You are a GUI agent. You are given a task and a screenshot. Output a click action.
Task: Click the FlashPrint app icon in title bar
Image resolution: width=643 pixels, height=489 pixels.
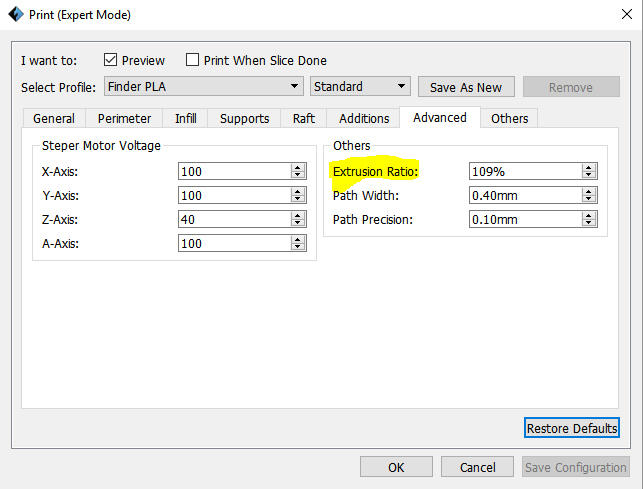coord(14,15)
